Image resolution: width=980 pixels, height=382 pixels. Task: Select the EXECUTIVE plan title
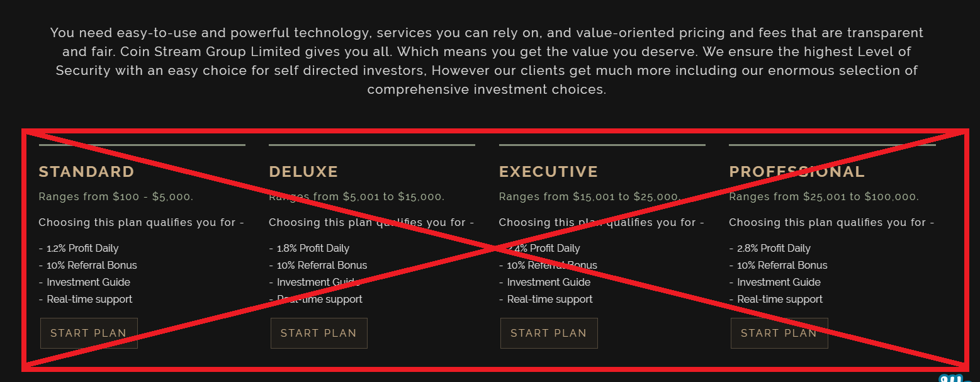(x=548, y=172)
